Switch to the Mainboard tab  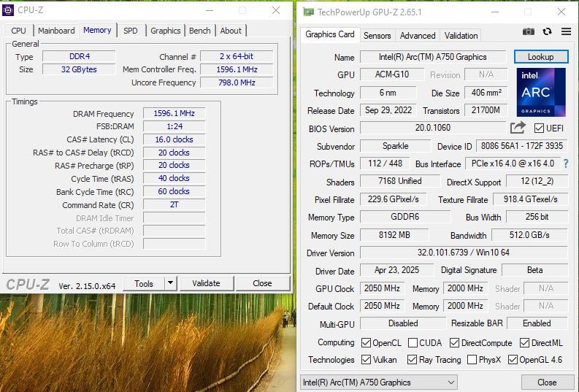56,31
